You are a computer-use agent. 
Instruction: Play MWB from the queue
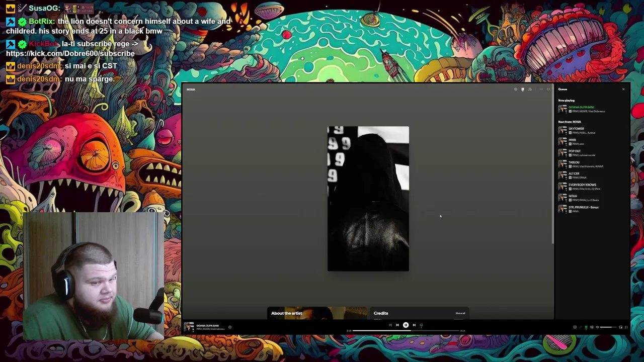593,142
